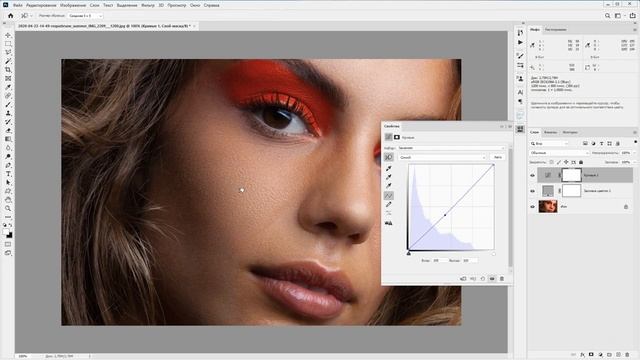The height and width of the screenshot is (360, 640).
Task: Select the Eraser tool
Action: click(8, 131)
